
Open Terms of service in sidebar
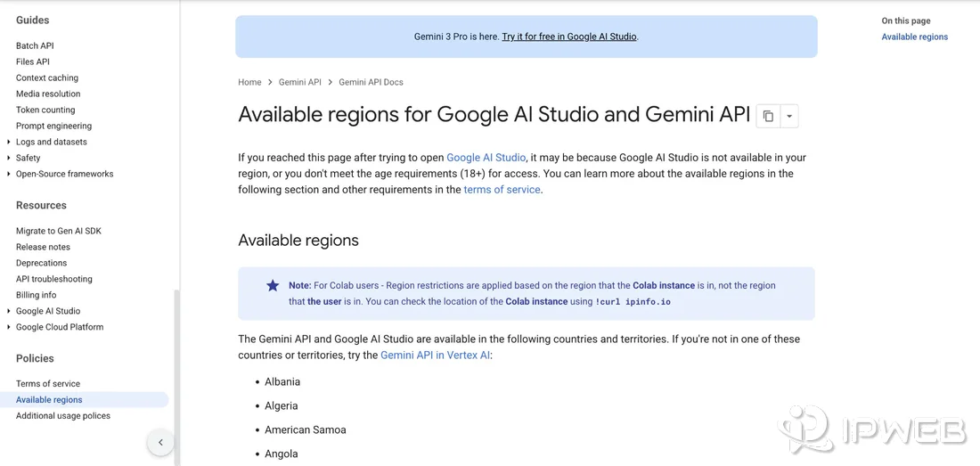tap(48, 383)
